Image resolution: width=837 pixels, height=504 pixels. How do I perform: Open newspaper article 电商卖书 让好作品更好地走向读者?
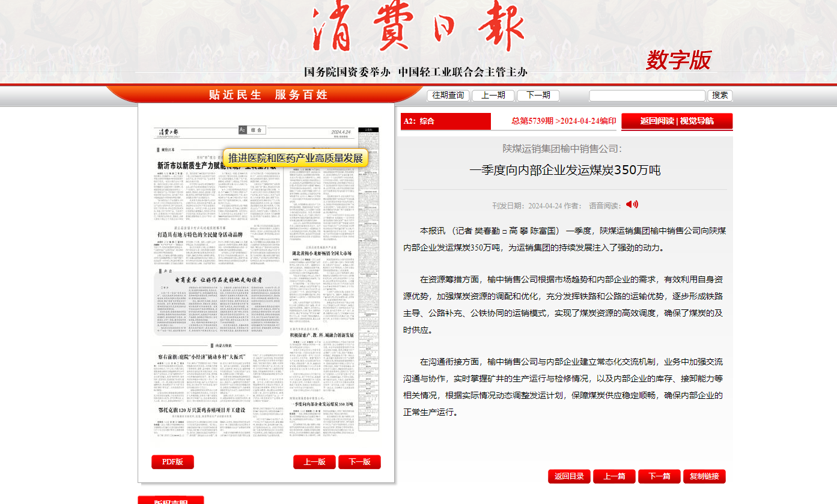219,279
